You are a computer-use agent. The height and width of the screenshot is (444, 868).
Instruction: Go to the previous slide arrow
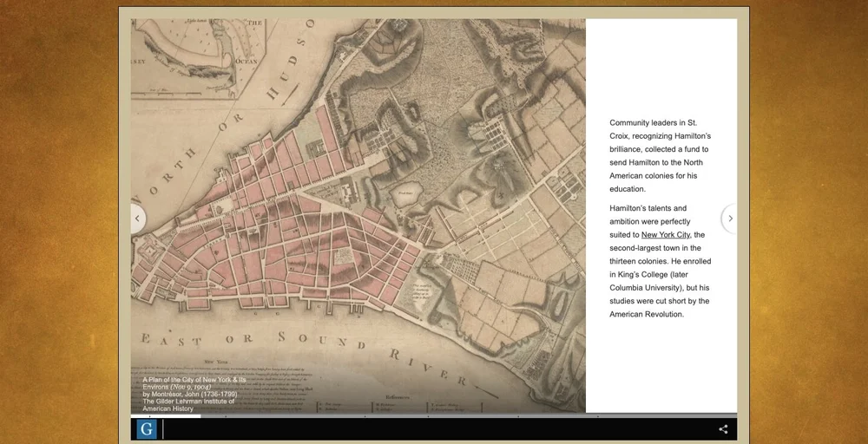tap(137, 219)
